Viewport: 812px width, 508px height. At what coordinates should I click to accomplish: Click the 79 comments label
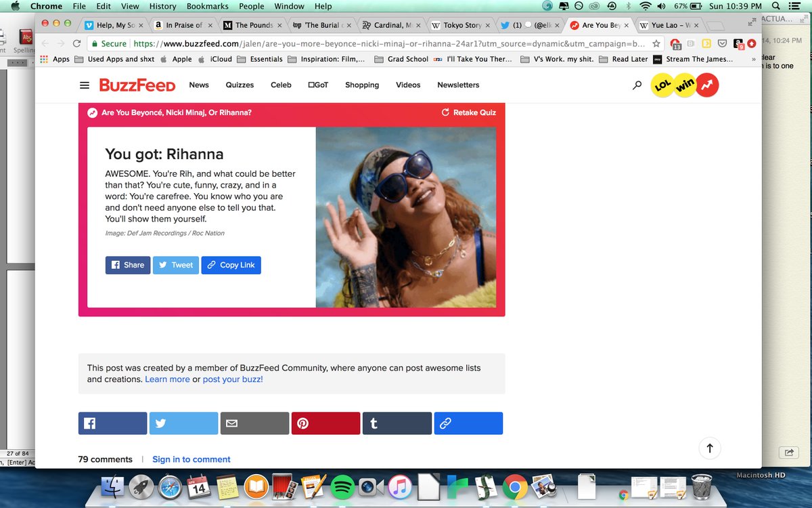(x=105, y=459)
